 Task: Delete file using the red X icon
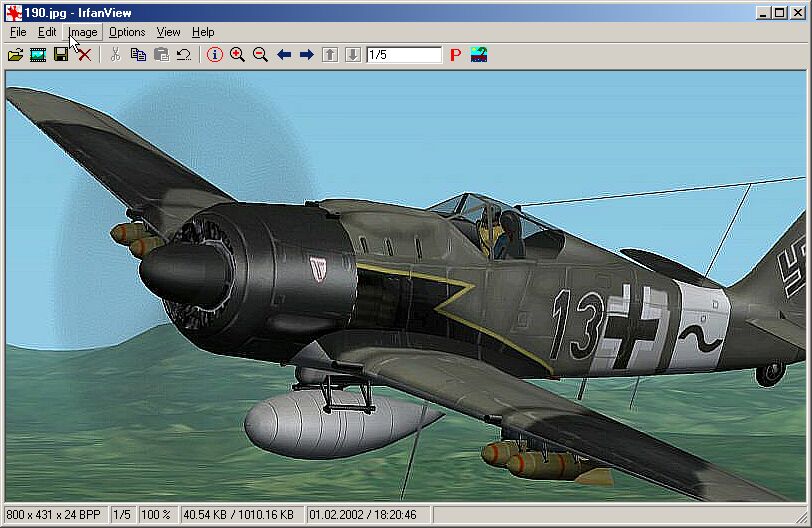point(84,54)
